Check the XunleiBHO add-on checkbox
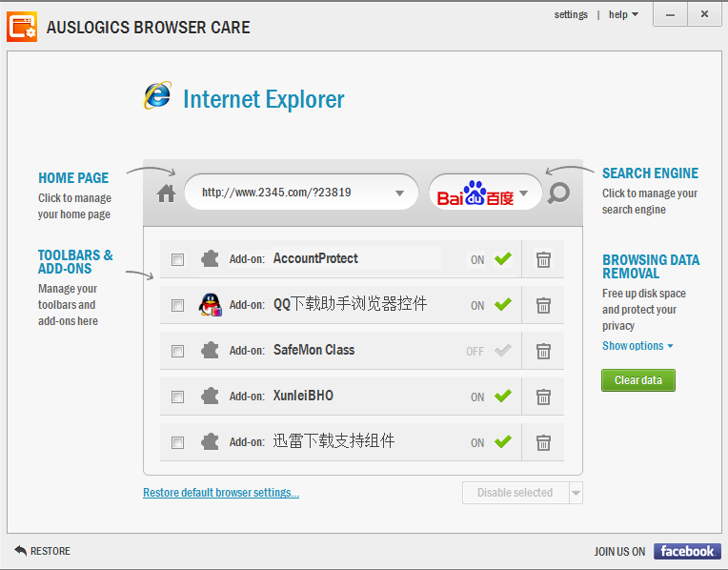Screen dimensions: 728x570 click(177, 397)
